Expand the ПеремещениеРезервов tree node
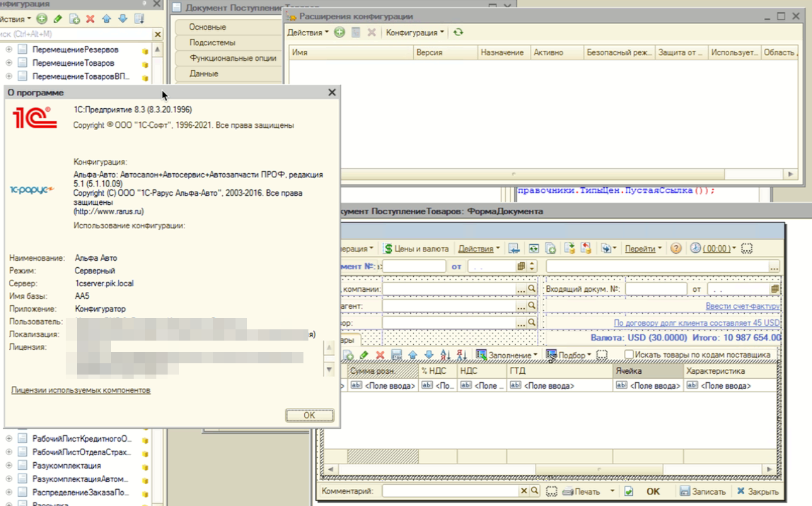 pos(9,50)
